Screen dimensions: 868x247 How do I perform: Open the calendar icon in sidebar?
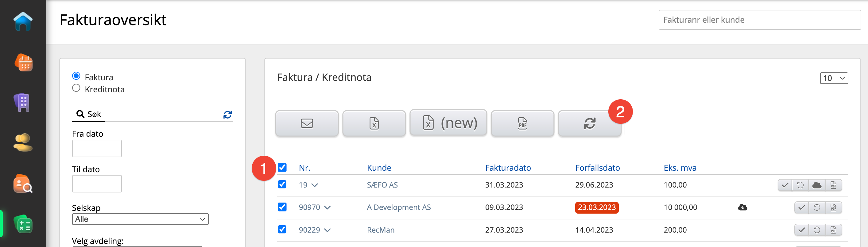[24, 63]
